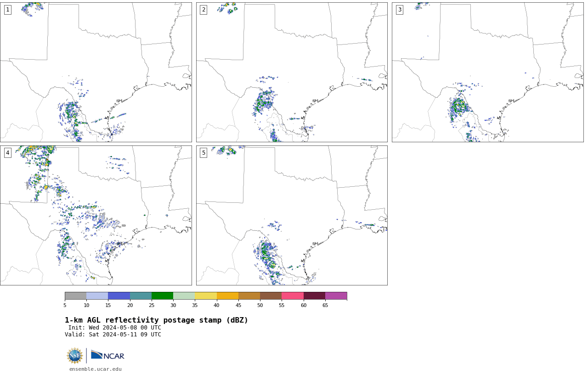
Task: Click the NCAR logo
Action: click(107, 356)
